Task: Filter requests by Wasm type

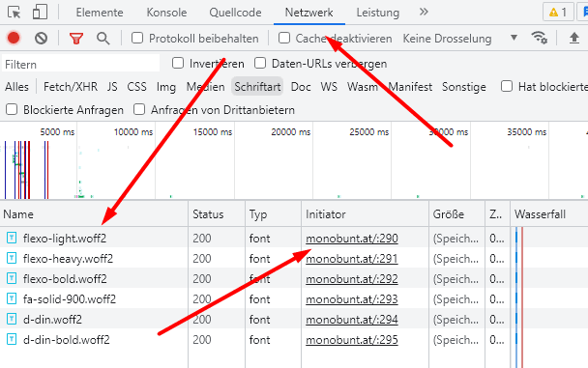Action: pyautogui.click(x=363, y=87)
